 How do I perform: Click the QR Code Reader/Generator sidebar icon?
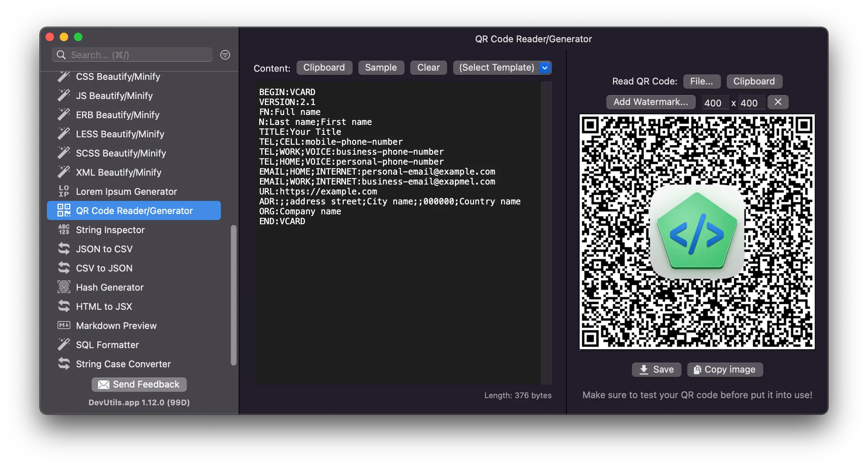pyautogui.click(x=64, y=210)
